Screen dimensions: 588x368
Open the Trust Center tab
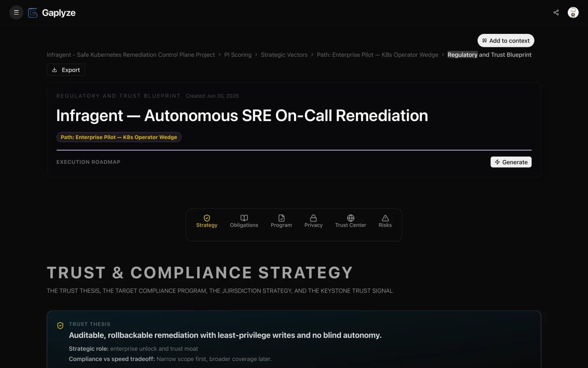351,222
